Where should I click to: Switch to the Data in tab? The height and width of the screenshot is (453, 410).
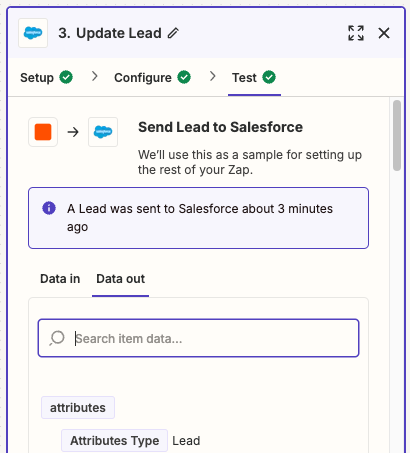(x=60, y=279)
